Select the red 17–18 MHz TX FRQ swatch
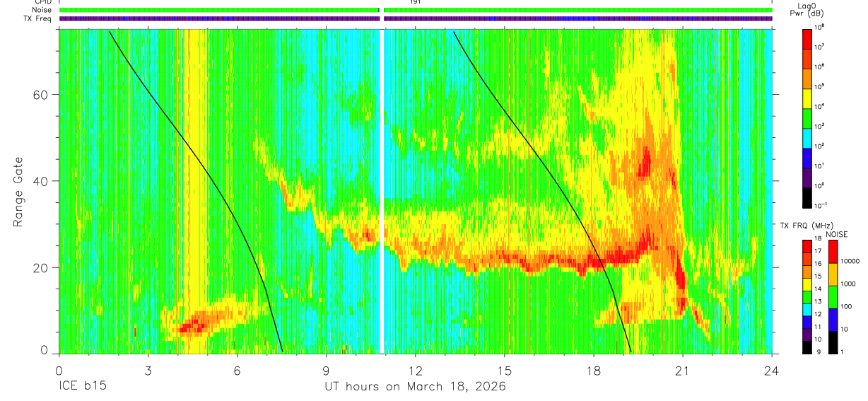 click(x=807, y=246)
